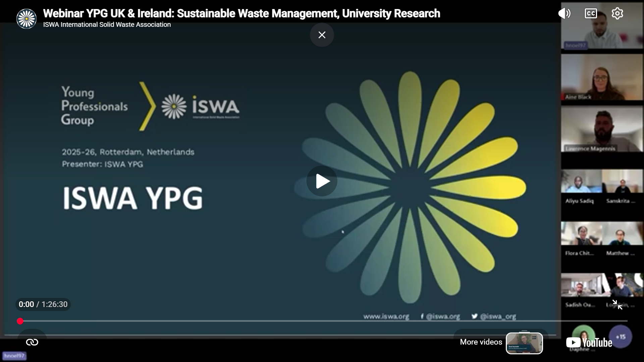Click the +15 participants badge
The height and width of the screenshot is (362, 644).
click(x=621, y=337)
